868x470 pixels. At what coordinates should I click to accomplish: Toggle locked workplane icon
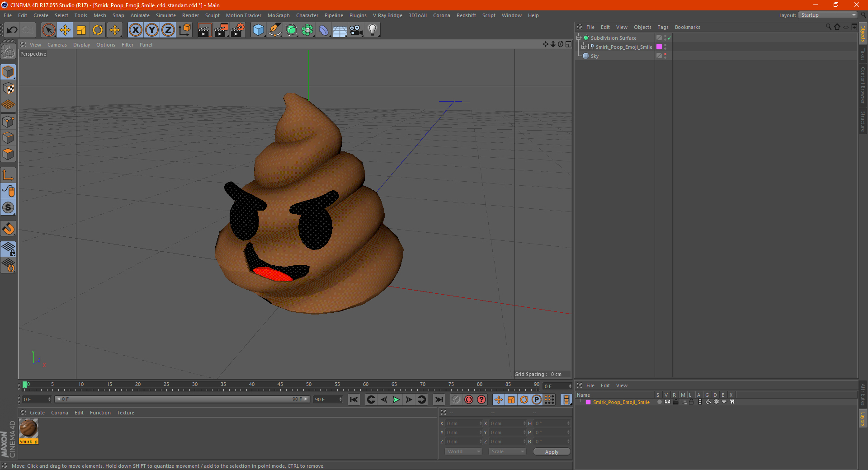pyautogui.click(x=8, y=249)
